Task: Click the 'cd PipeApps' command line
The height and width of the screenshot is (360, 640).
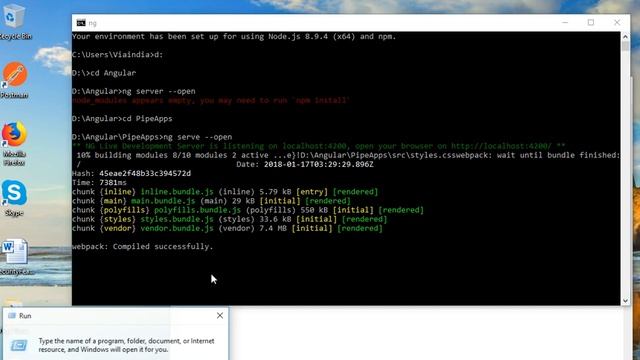Action: point(122,119)
